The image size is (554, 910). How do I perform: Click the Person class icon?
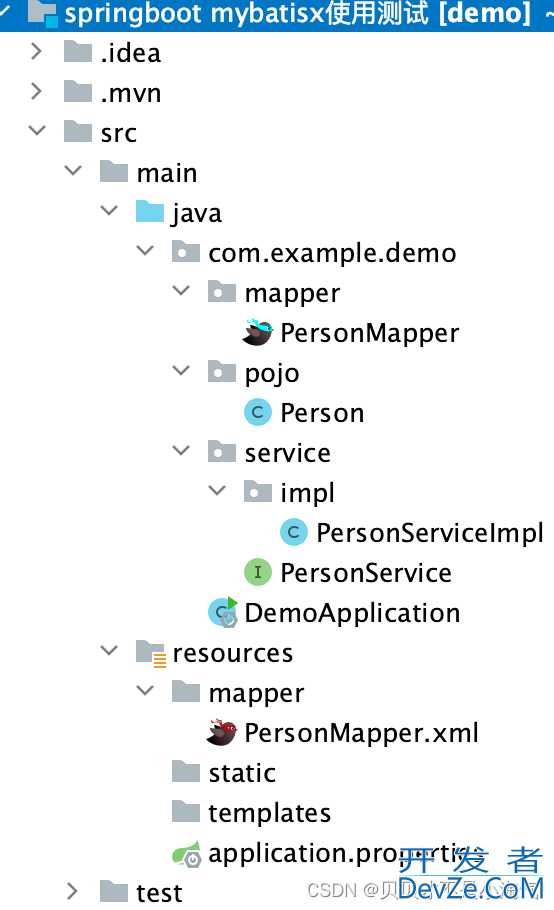click(258, 413)
